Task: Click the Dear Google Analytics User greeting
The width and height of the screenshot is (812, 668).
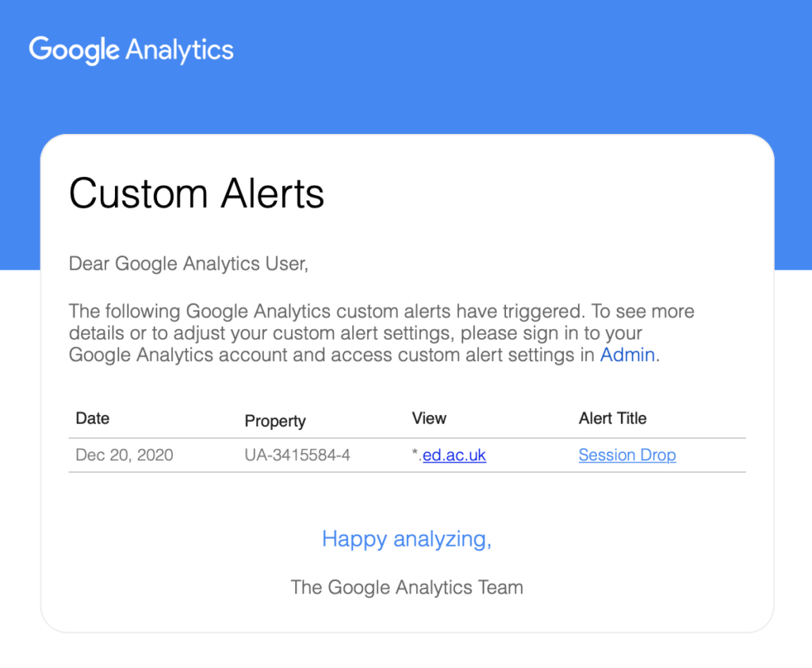Action: [189, 263]
